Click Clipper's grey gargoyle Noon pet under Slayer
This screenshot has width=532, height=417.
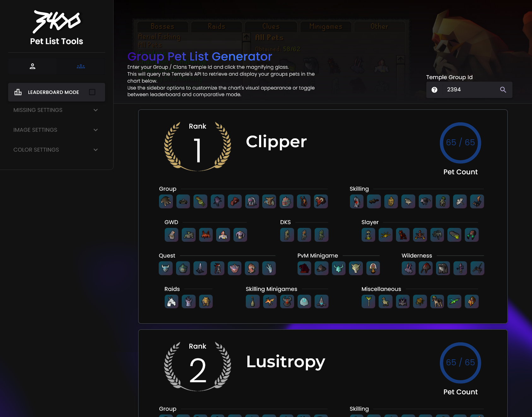coord(437,235)
